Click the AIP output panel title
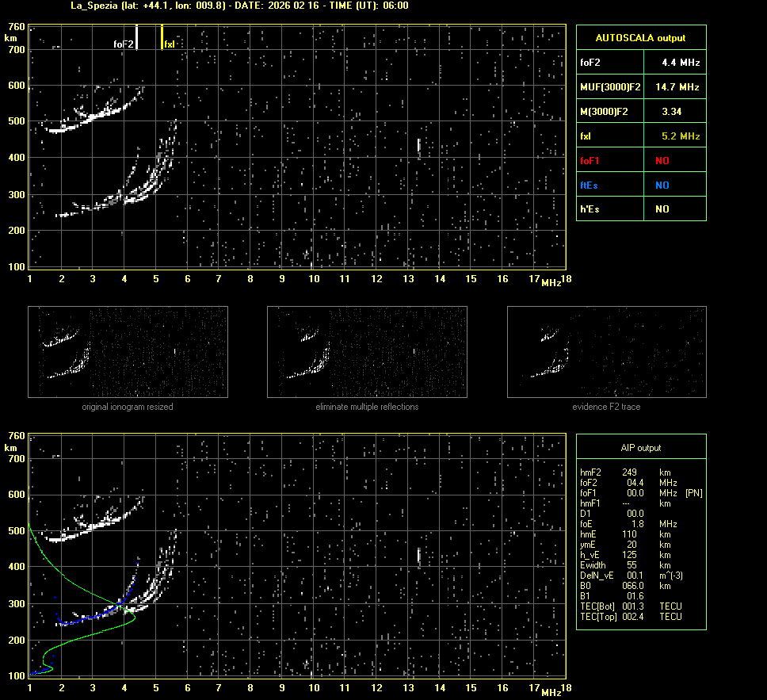767x700 pixels. point(640,448)
